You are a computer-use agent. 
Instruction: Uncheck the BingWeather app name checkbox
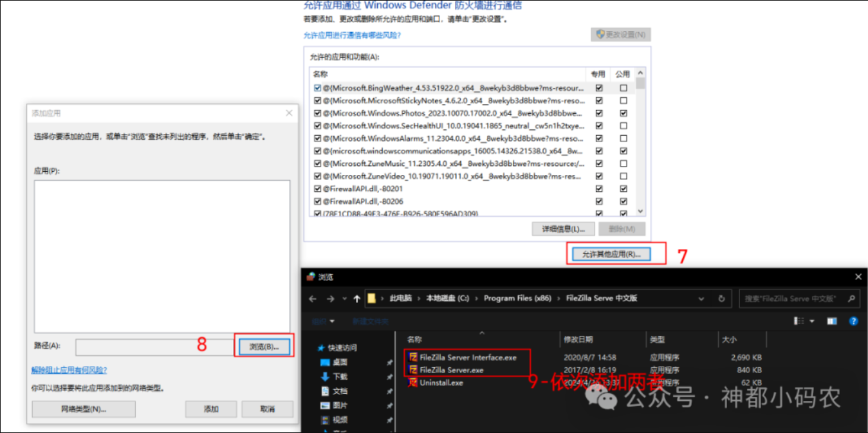[317, 88]
